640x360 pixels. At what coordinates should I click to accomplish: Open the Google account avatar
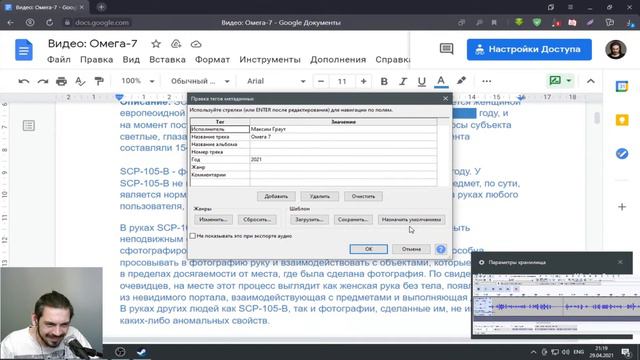pyautogui.click(x=616, y=49)
